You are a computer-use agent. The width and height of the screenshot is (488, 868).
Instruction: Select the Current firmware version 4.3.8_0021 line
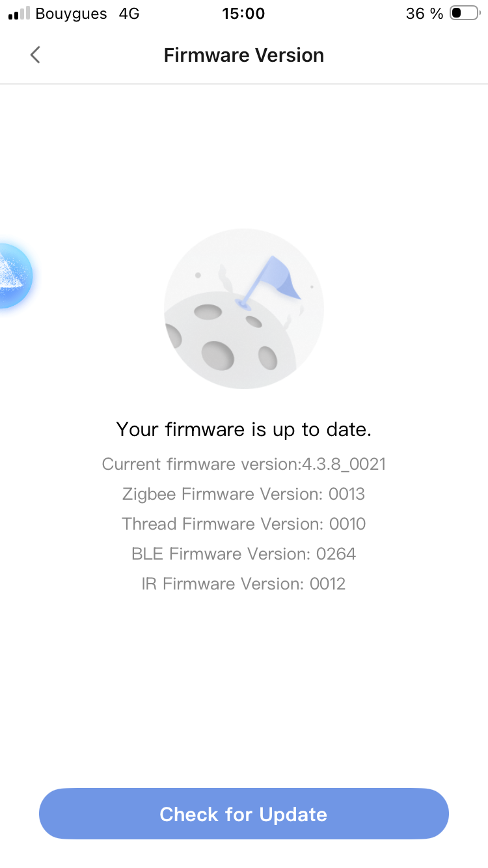tap(244, 464)
